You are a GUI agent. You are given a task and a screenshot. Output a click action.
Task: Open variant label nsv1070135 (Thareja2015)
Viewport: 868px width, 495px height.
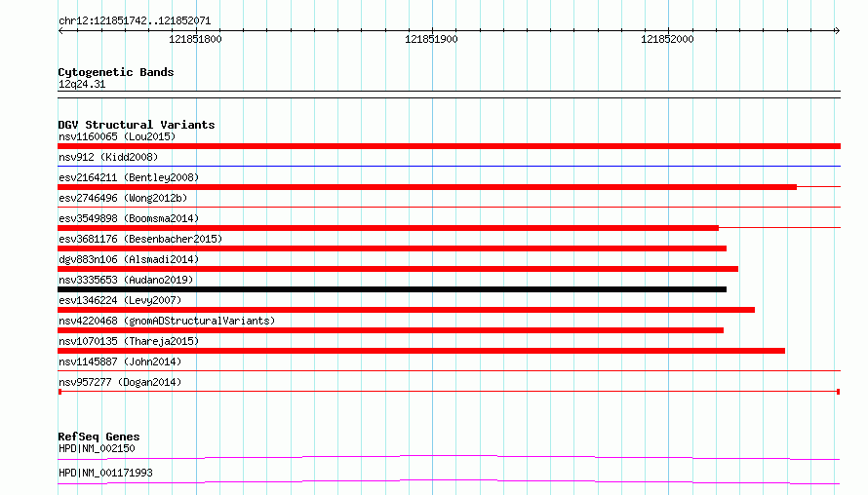[x=129, y=341]
